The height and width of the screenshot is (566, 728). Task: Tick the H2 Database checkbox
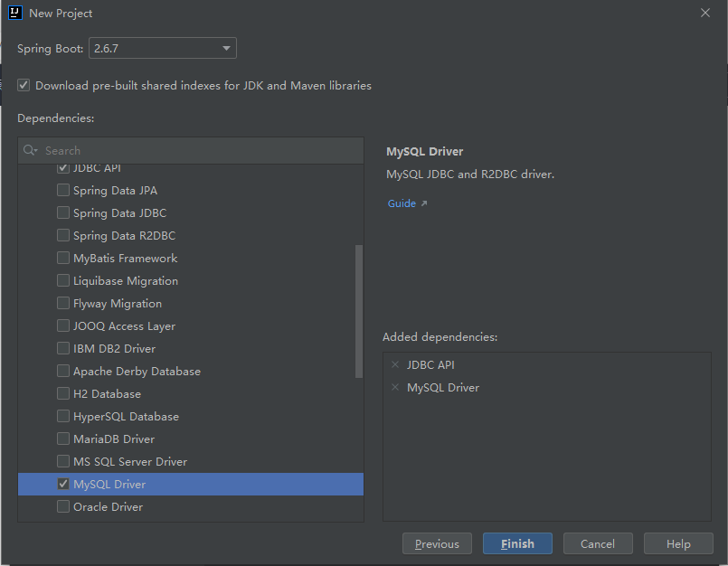(63, 393)
